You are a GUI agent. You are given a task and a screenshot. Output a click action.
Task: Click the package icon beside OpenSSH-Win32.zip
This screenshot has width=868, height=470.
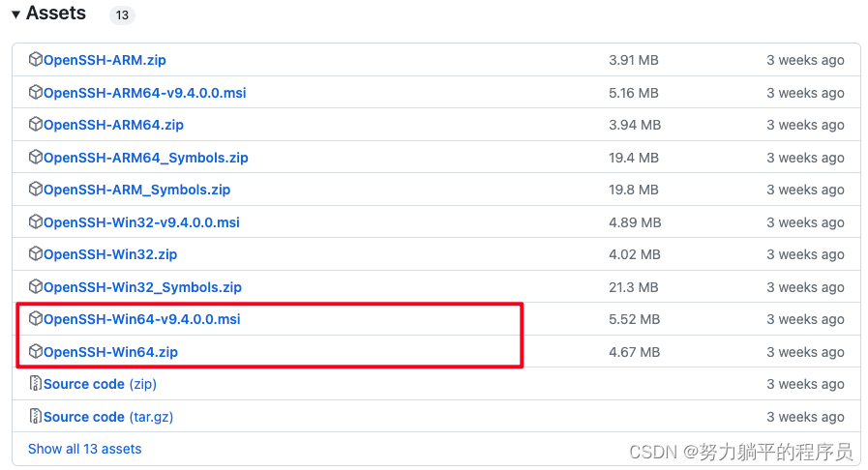coord(36,253)
